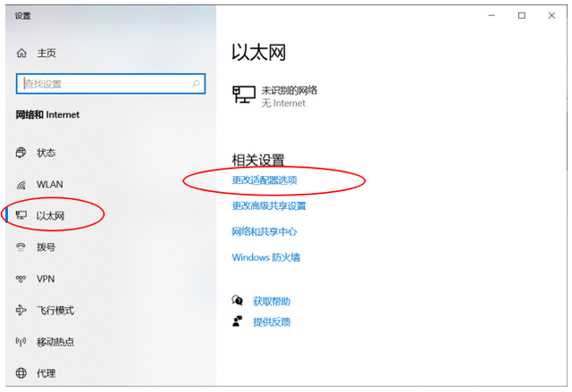Open Windows 防火墙 link
The width and height of the screenshot is (572, 392).
(266, 257)
